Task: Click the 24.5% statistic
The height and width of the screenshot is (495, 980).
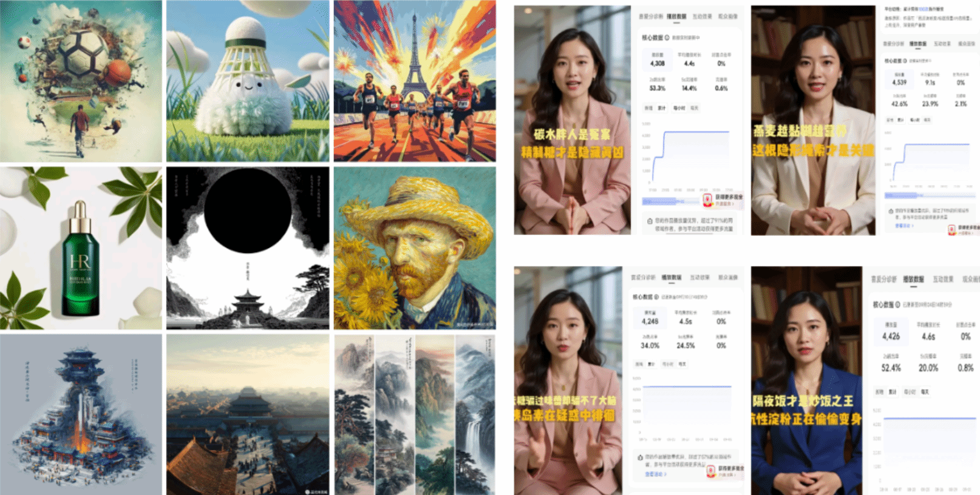Action: click(686, 345)
